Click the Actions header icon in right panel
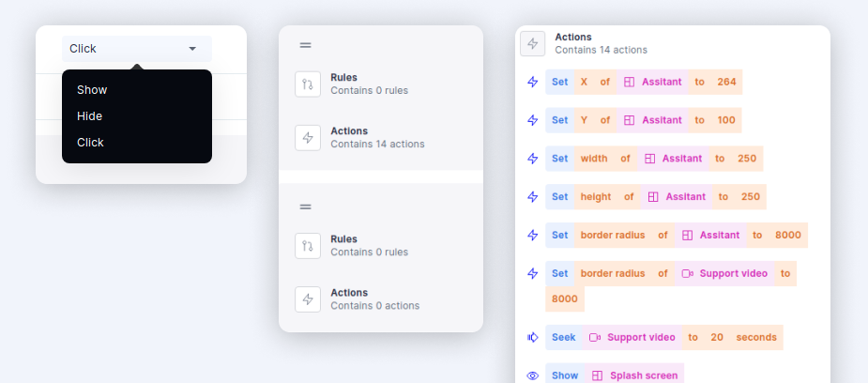 coord(533,44)
